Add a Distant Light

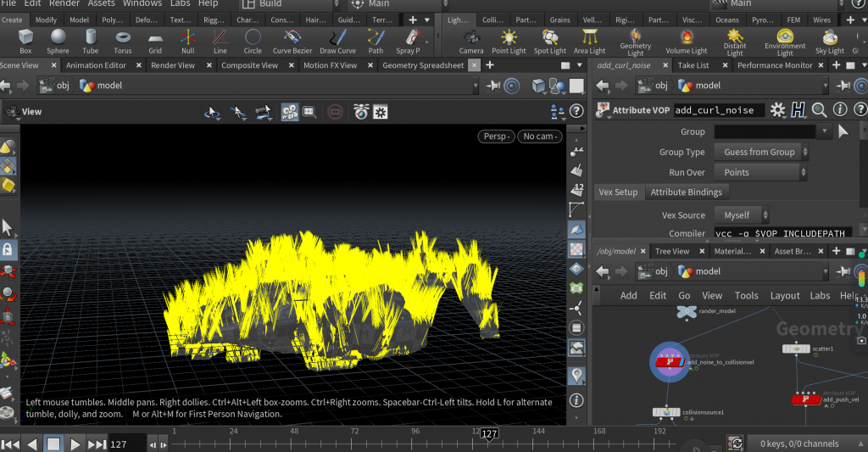735,42
